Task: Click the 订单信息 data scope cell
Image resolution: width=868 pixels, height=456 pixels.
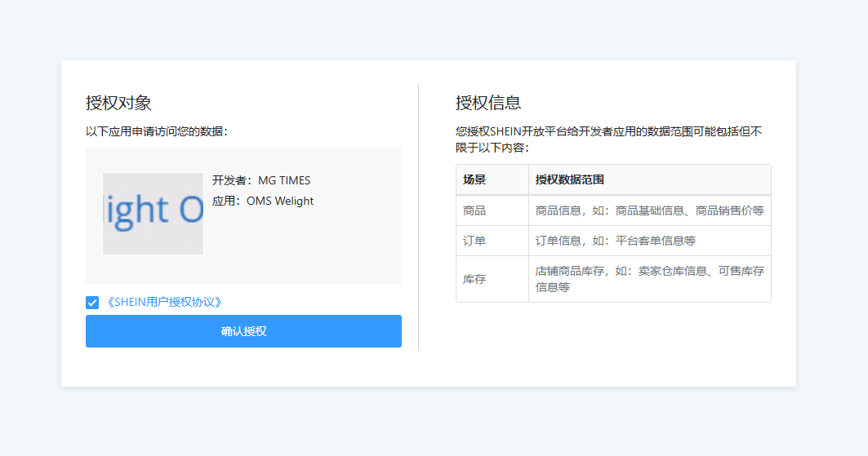Action: click(650, 241)
